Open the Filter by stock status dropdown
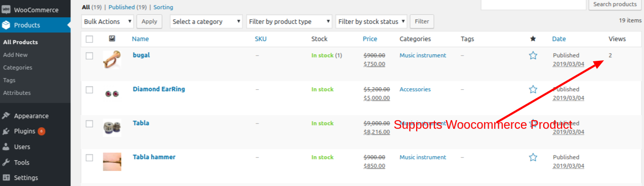Viewport: 644px width, 186px height. coord(371,21)
